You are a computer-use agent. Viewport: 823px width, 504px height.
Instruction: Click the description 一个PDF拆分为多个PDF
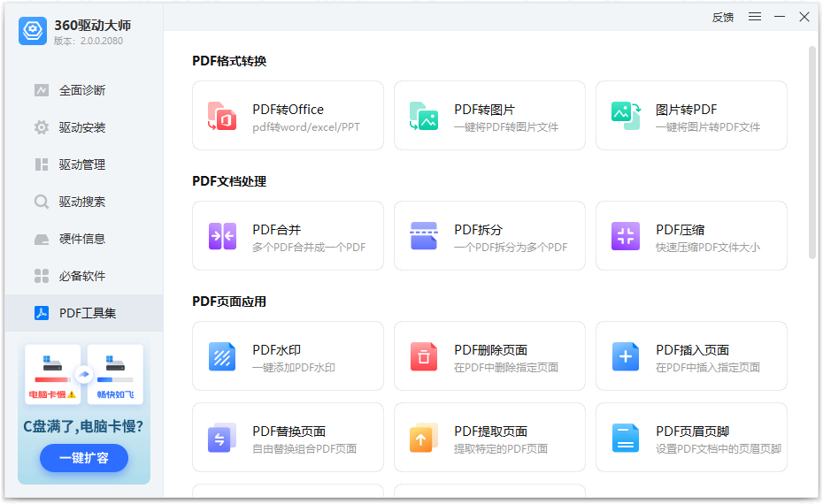click(511, 247)
